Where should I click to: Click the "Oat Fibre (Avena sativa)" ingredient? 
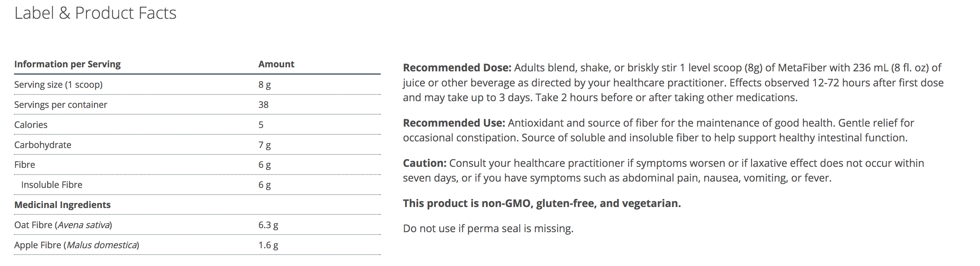tap(63, 225)
